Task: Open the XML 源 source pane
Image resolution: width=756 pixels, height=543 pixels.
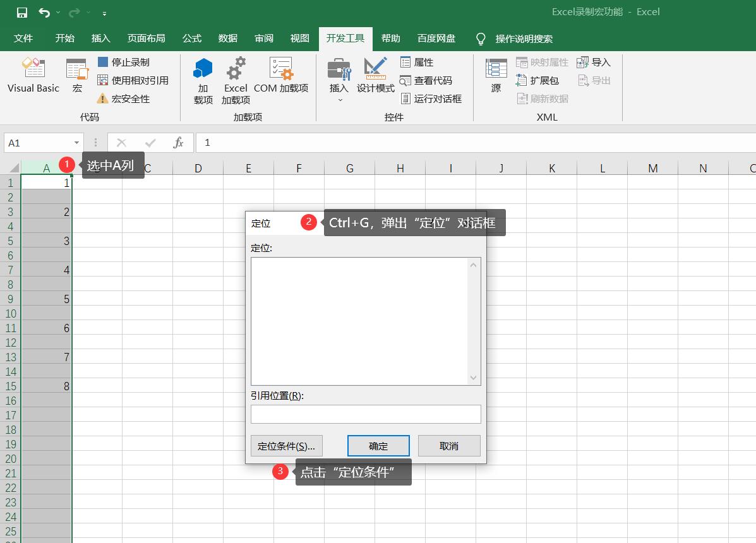Action: (496, 75)
